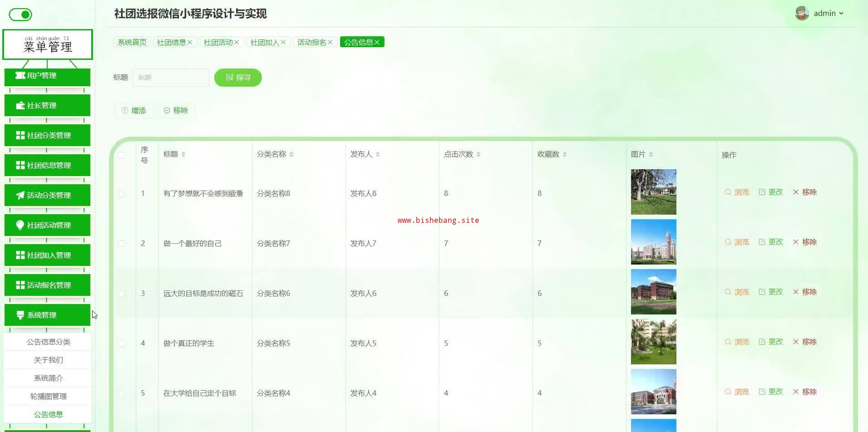
Task: Tick the checkbox for row 2
Action: [121, 244]
